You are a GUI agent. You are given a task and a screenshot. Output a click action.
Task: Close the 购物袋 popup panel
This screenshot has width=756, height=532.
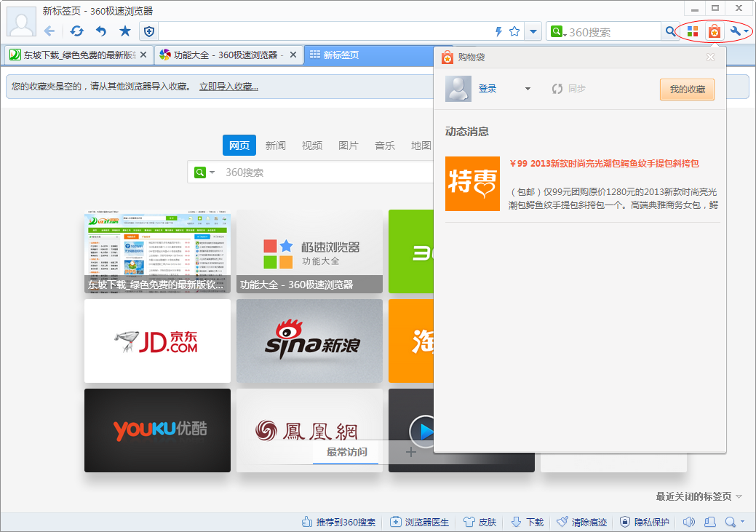click(x=710, y=57)
